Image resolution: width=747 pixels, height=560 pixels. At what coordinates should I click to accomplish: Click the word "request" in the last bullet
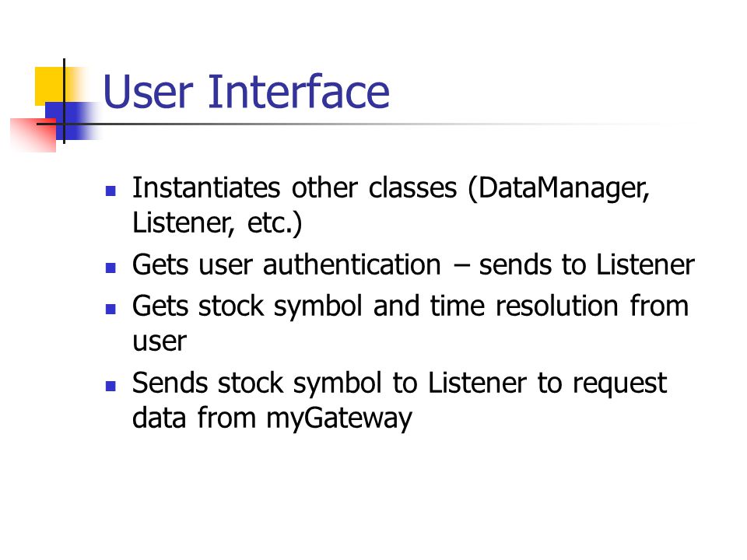[x=619, y=385]
